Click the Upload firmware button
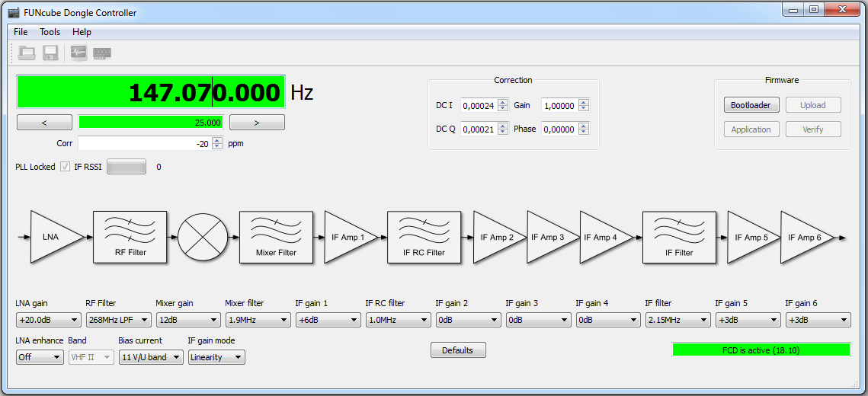Screen dimensions: 868x396 click(813, 105)
